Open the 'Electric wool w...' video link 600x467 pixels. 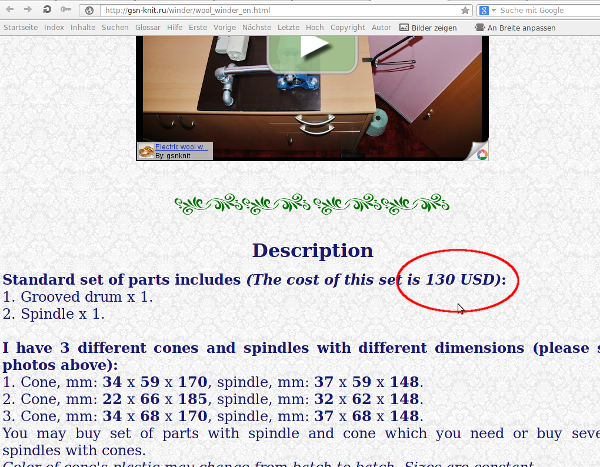click(x=181, y=147)
